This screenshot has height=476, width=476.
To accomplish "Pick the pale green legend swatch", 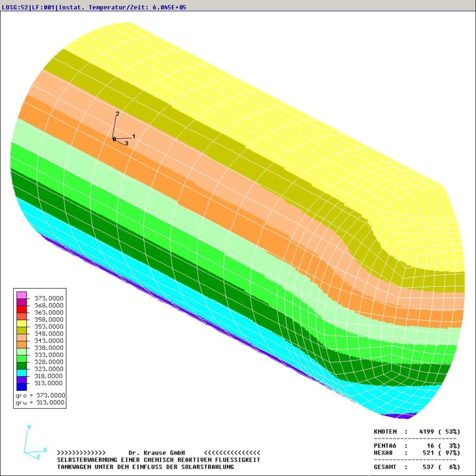I will [x=21, y=351].
